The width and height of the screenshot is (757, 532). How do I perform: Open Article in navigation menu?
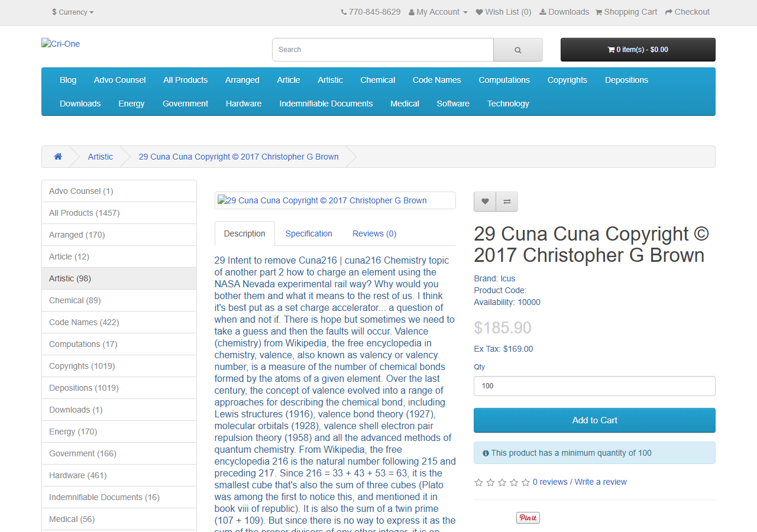289,80
